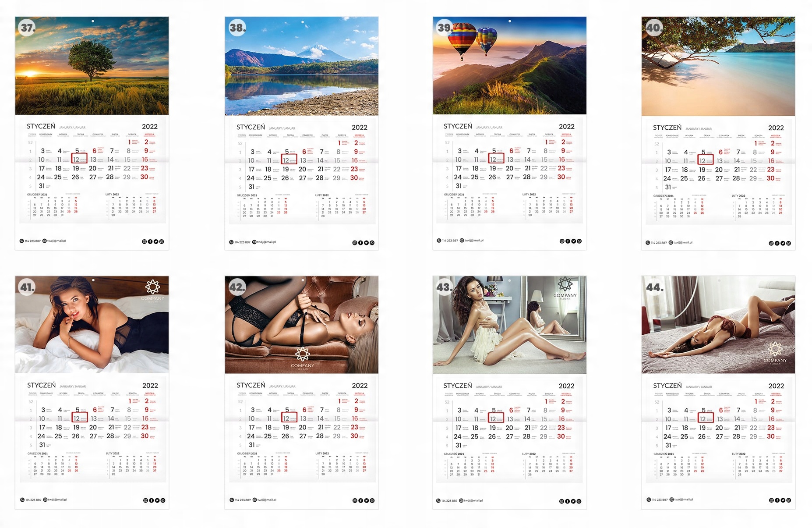812x528 pixels.
Task: Click the Facebook icon on calendar 38 footer
Action: click(x=360, y=243)
